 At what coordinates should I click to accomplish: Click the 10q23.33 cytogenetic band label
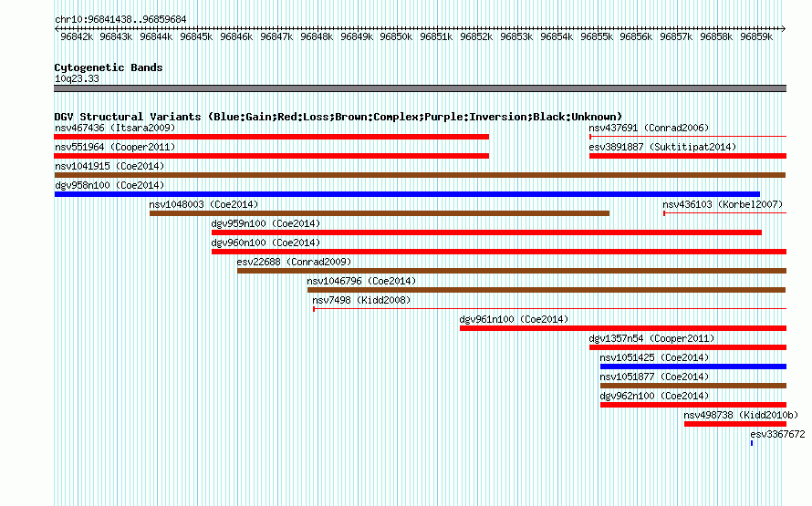click(77, 78)
